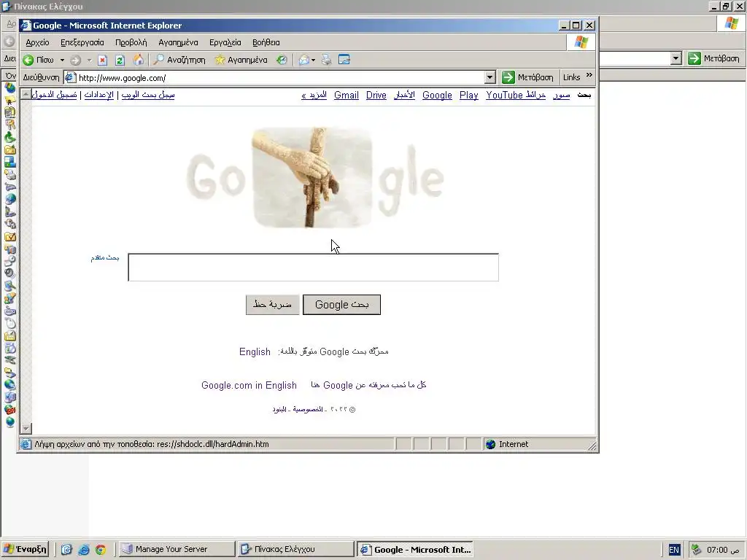Open dropdown arrow next to the Forward button

(89, 60)
